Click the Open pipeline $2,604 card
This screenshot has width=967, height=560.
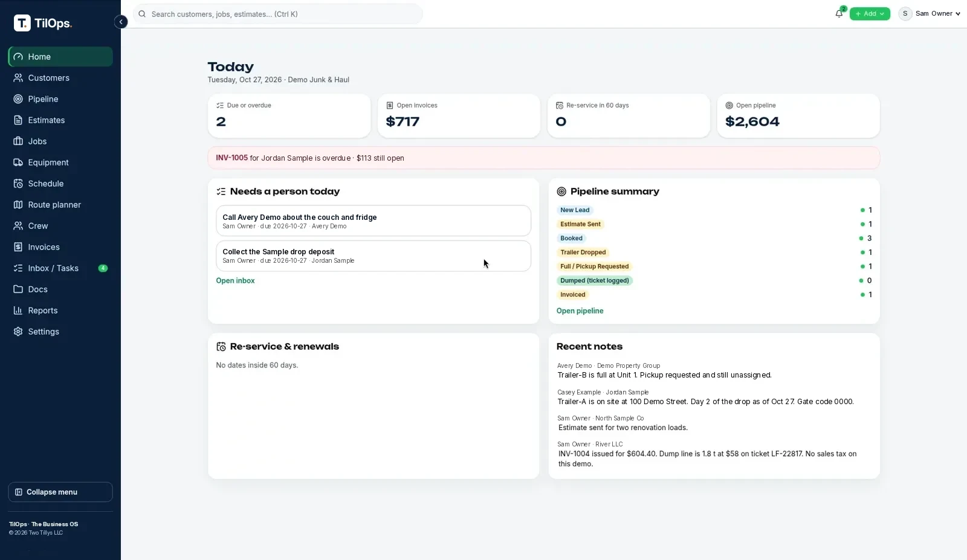798,116
